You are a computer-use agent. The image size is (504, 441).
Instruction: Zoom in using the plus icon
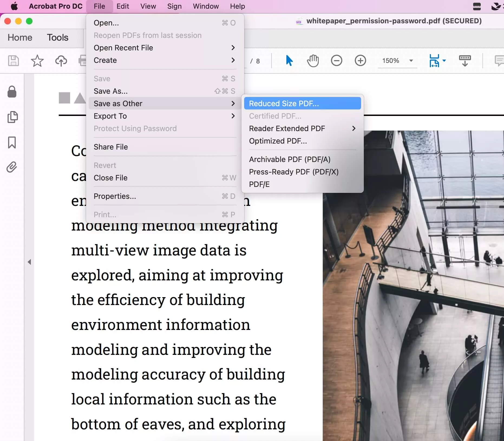click(361, 61)
